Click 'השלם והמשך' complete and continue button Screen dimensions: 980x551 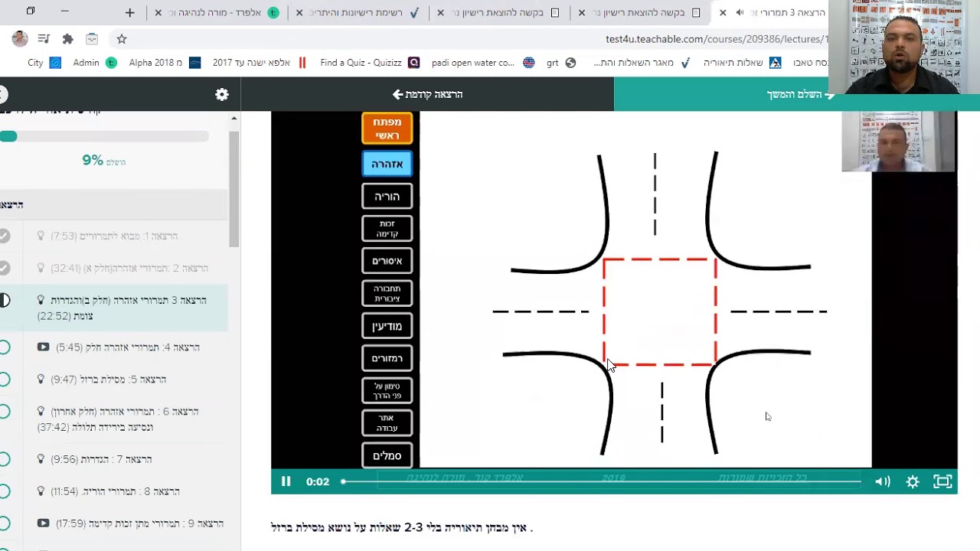coord(797,94)
